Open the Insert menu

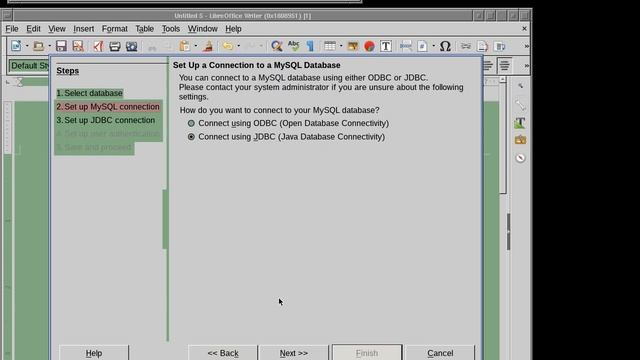click(x=84, y=29)
